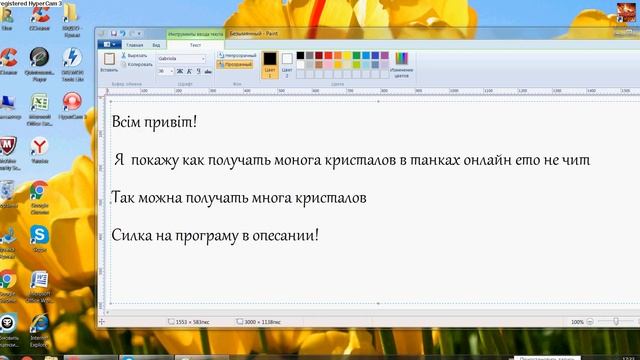Click the fiery game icon at the desktop's top right
This screenshot has width=640, height=360.
coord(626,12)
